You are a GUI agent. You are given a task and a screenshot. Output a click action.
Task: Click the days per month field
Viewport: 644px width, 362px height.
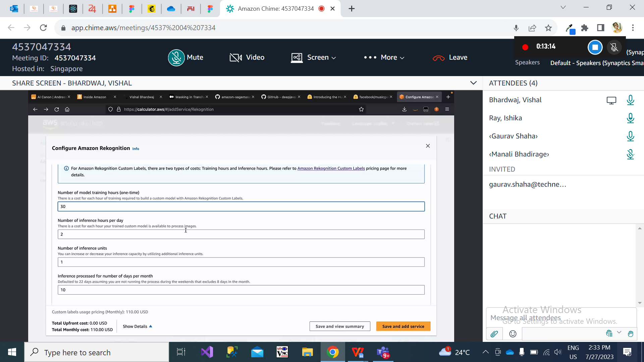coord(241,290)
